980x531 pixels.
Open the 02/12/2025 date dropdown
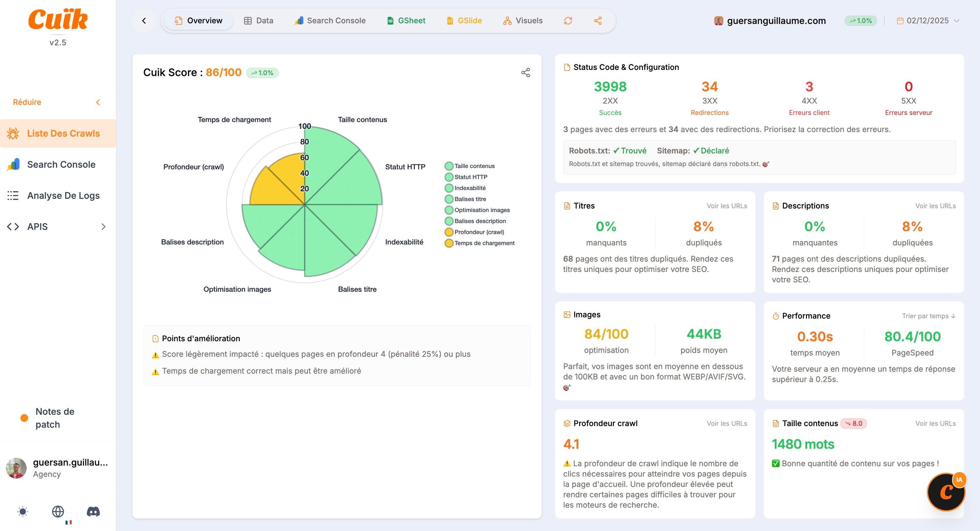pyautogui.click(x=927, y=20)
